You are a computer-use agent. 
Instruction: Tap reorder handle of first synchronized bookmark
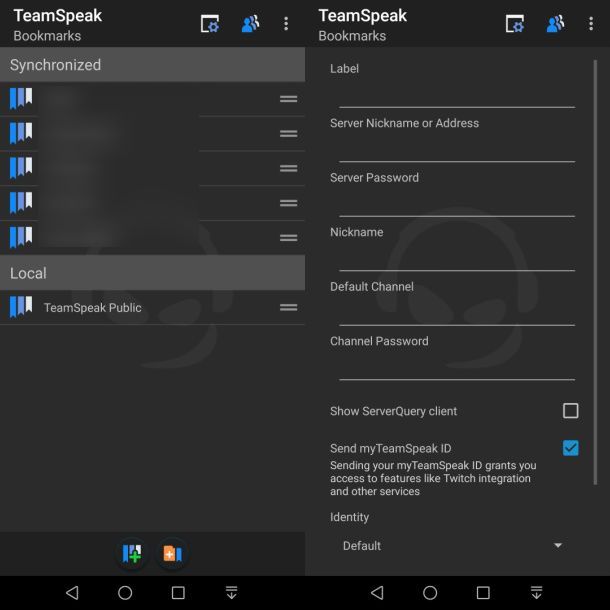[x=288, y=99]
